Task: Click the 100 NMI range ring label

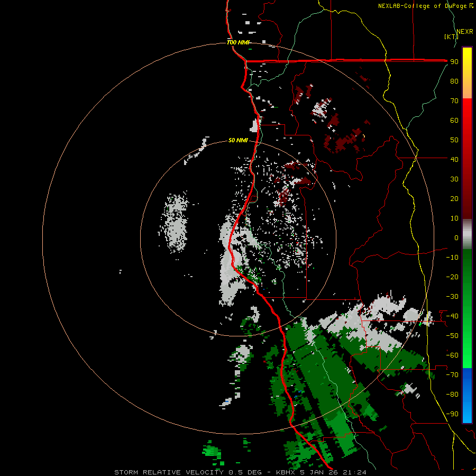Action: tap(239, 42)
